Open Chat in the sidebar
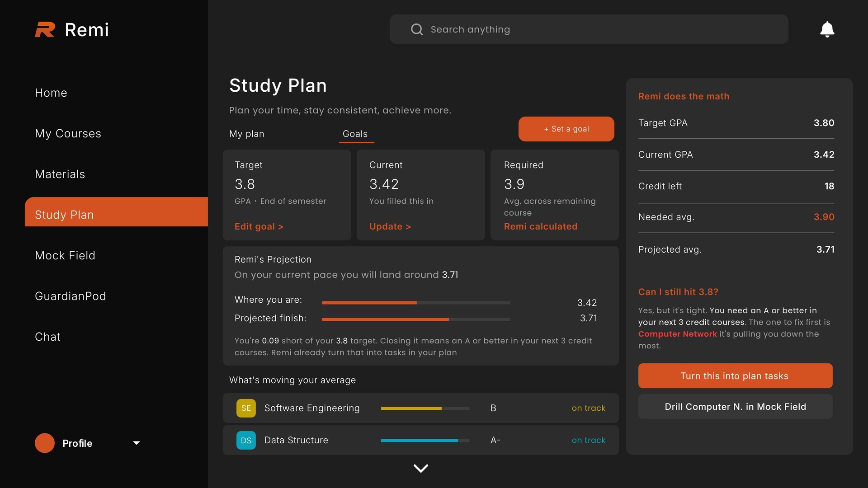Viewport: 868px width, 488px height. (x=47, y=337)
